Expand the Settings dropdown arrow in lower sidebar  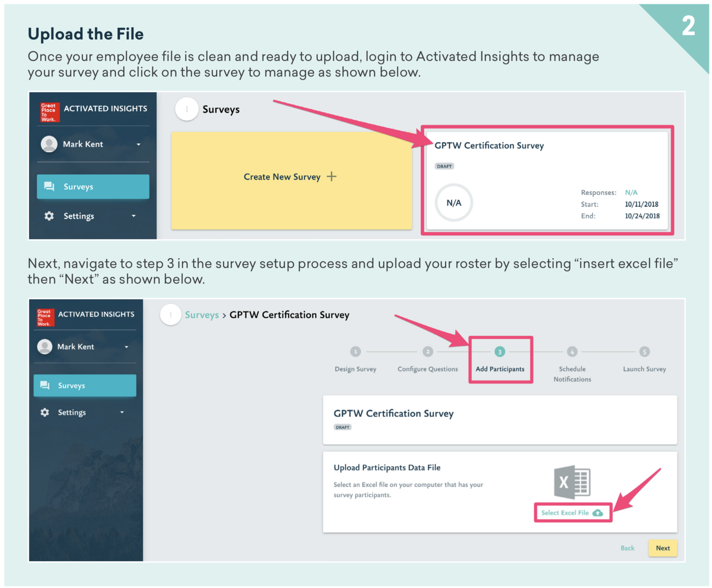pyautogui.click(x=122, y=412)
